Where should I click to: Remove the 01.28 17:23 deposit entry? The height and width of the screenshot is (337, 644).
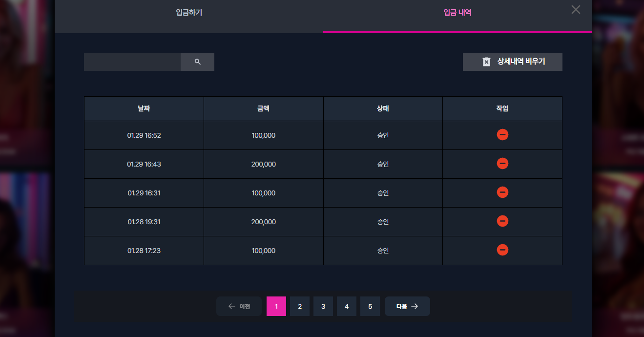502,250
